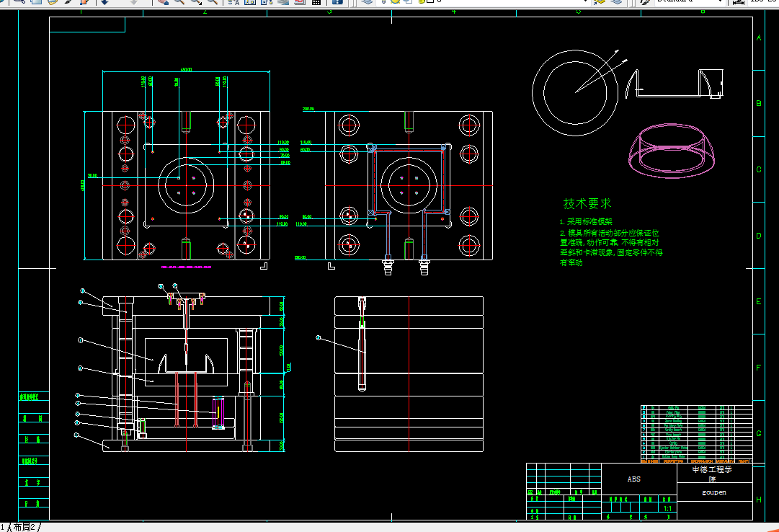The image size is (779, 532).
Task: Select the circular top view of the part
Action: [575, 92]
